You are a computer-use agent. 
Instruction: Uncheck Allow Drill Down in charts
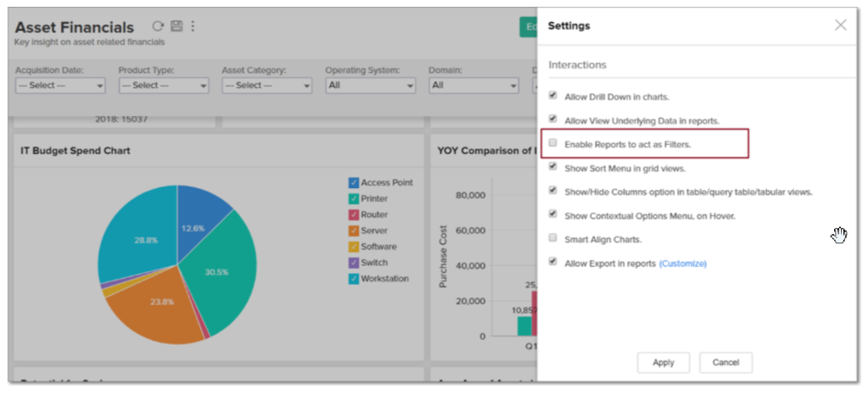click(x=554, y=96)
